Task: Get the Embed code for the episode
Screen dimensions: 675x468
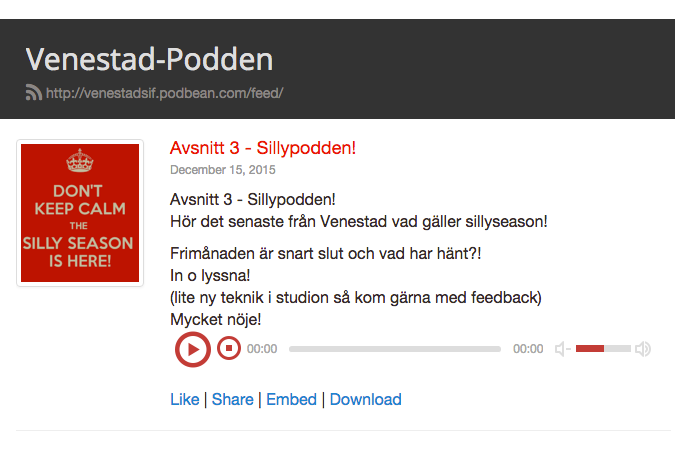Action: [291, 400]
